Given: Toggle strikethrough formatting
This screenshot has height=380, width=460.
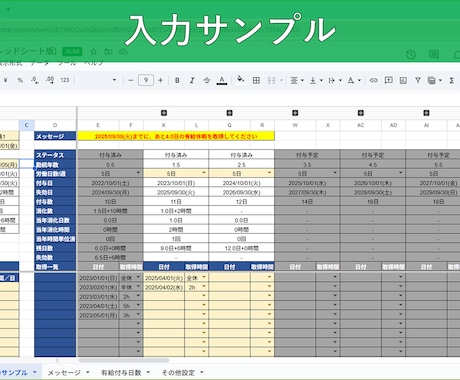Looking at the screenshot, I should coord(207,80).
